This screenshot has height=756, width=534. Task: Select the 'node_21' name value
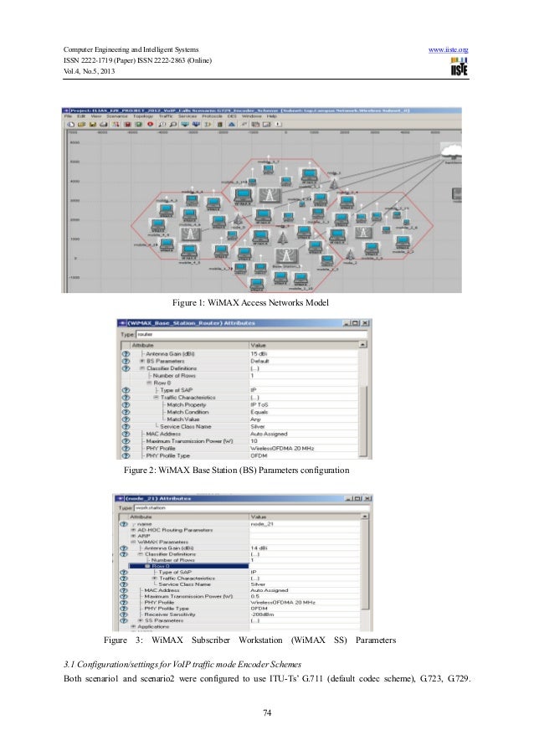(262, 523)
